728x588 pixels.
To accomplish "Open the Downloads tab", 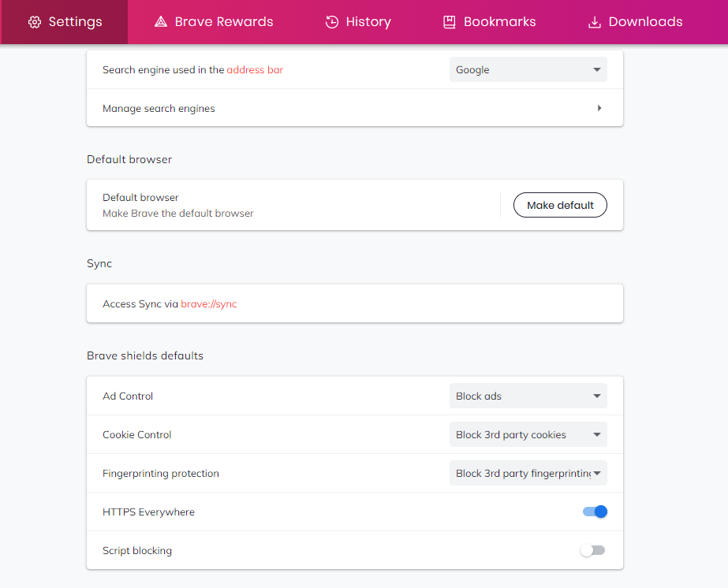I will (x=636, y=22).
